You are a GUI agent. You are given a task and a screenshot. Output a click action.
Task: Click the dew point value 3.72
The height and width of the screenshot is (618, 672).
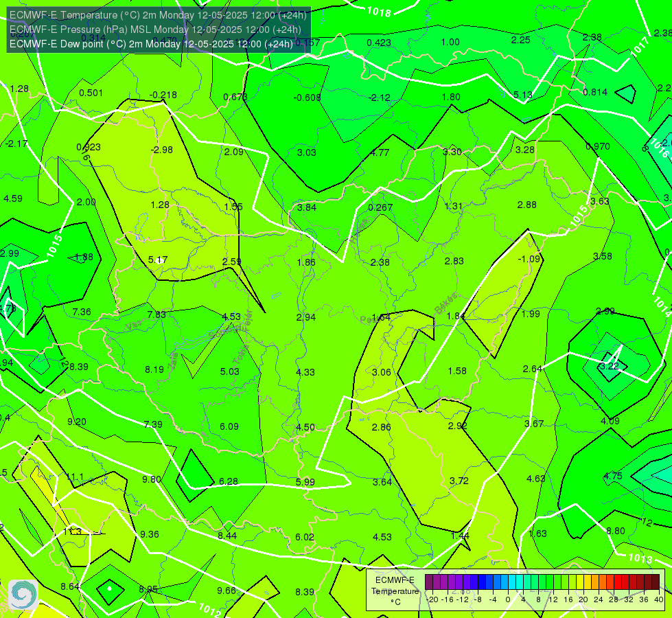point(459,481)
